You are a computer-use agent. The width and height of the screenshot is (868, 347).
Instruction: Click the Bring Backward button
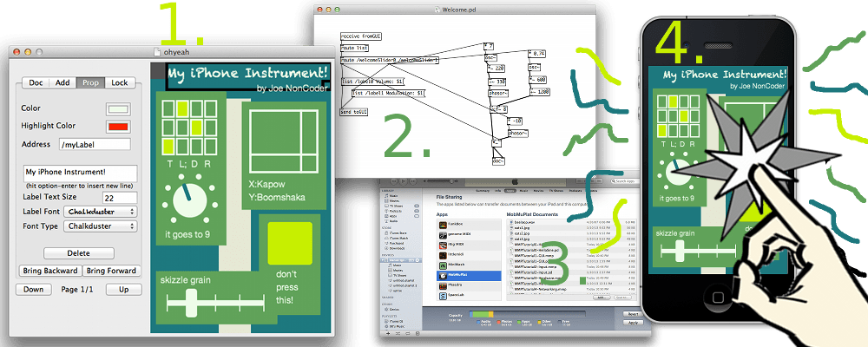(x=49, y=271)
